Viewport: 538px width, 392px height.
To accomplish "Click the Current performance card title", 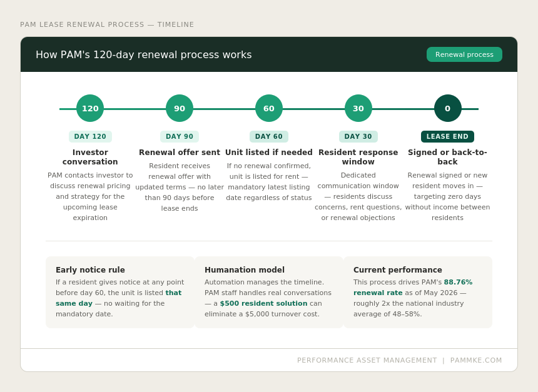I will pos(398,270).
